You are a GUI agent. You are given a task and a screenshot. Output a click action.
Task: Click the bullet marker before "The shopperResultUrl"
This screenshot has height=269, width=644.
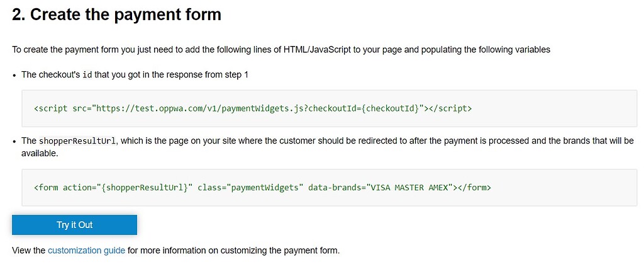coord(14,142)
